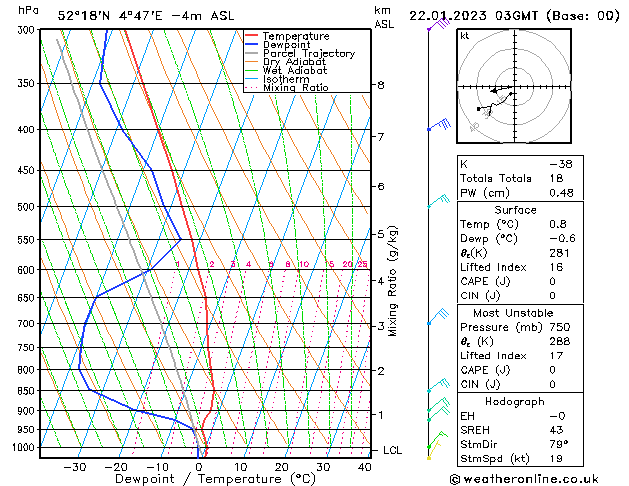Click the Mixing Ratio legend entry
Screen dimensions: 629x486
coord(286,88)
